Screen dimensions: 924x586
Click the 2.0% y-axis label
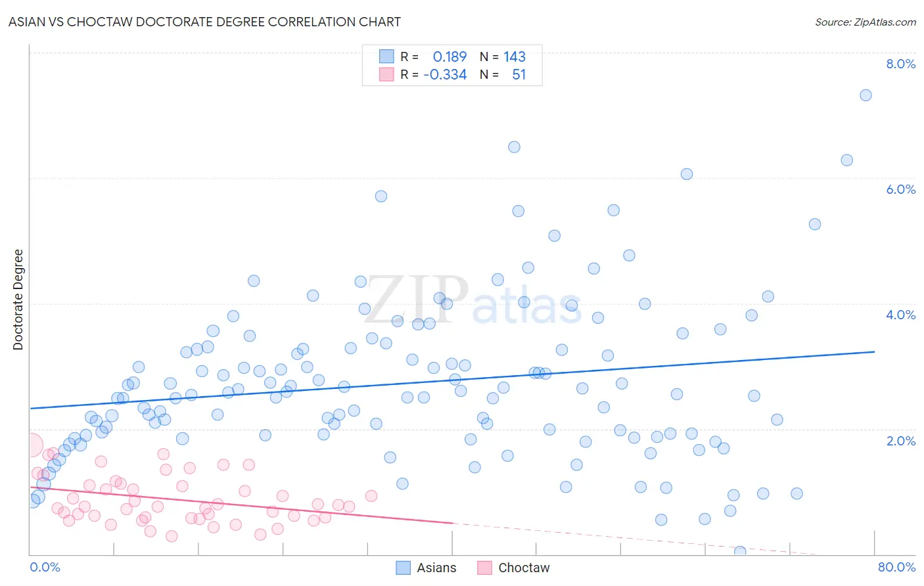click(x=901, y=441)
